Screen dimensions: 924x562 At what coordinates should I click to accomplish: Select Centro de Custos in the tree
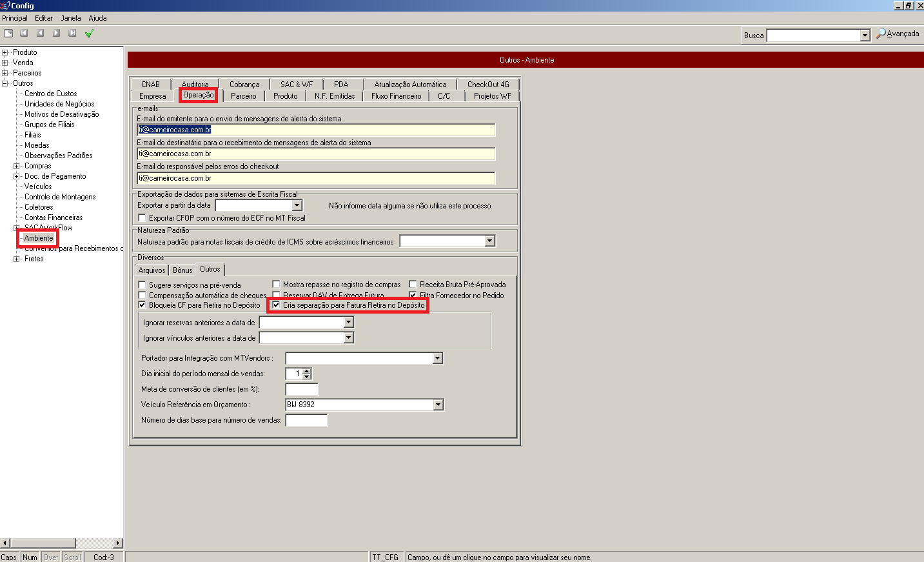(x=50, y=94)
